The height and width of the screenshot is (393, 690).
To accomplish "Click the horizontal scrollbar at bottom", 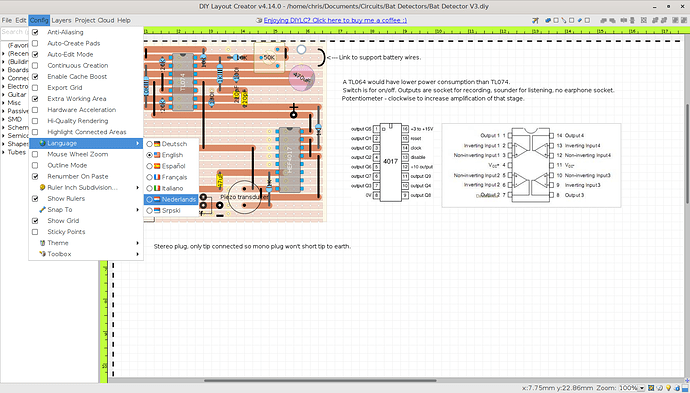I will (x=320, y=380).
